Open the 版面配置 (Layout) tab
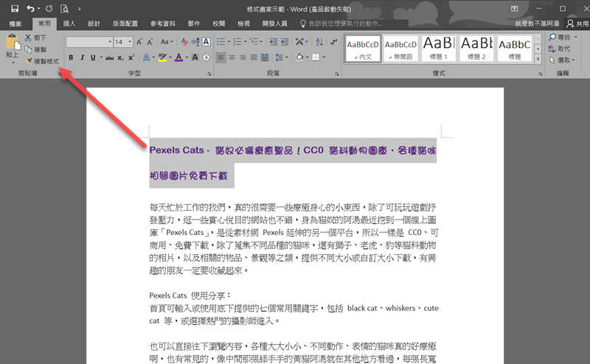590x364 pixels. tap(125, 24)
